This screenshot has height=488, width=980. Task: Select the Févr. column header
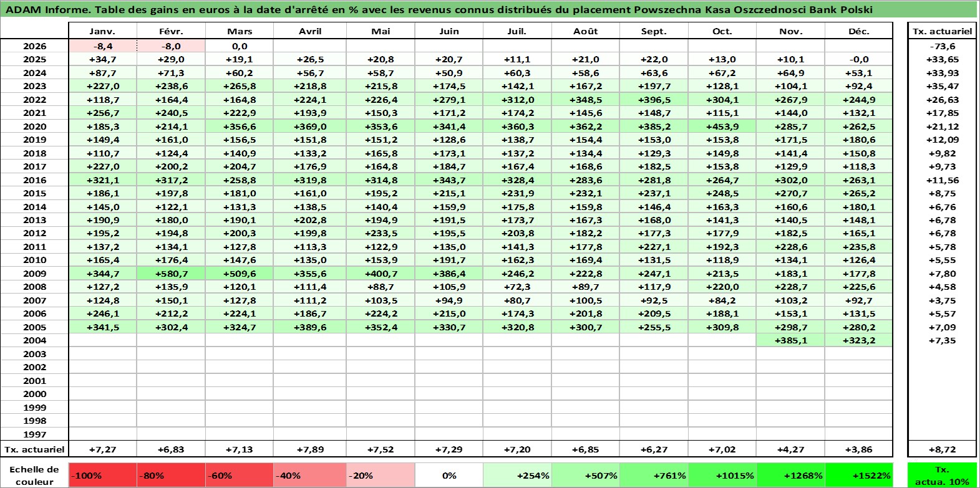click(171, 31)
